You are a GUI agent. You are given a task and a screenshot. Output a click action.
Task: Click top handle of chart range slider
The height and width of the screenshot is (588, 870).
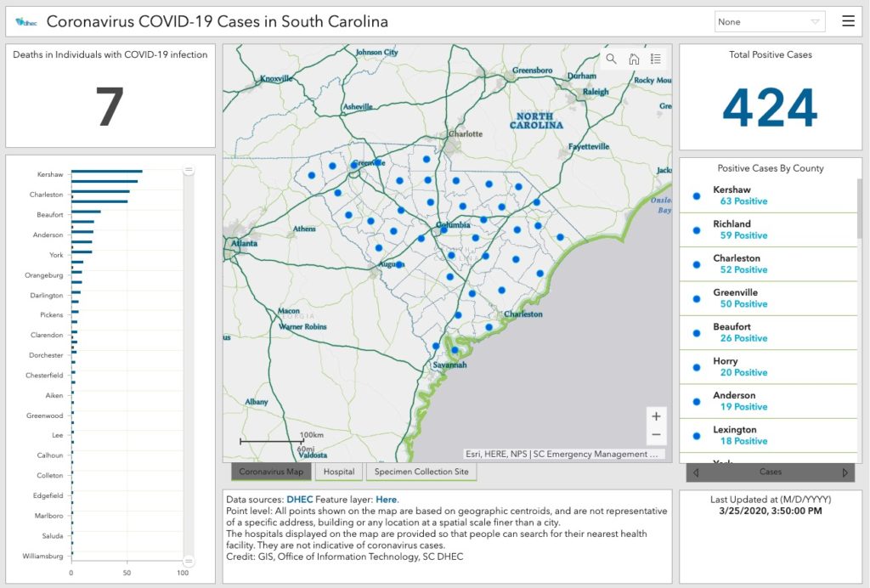[x=189, y=170]
